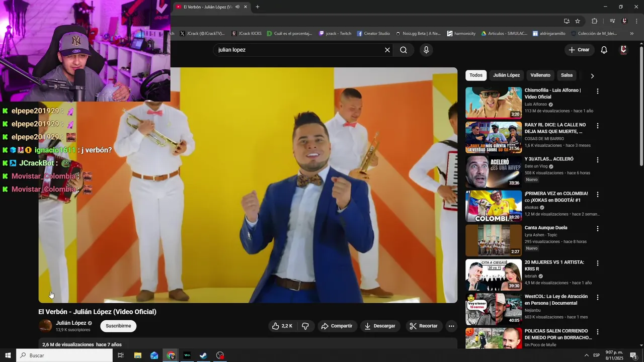The height and width of the screenshot is (362, 644).
Task: Open Julián López channel name
Action: click(71, 323)
